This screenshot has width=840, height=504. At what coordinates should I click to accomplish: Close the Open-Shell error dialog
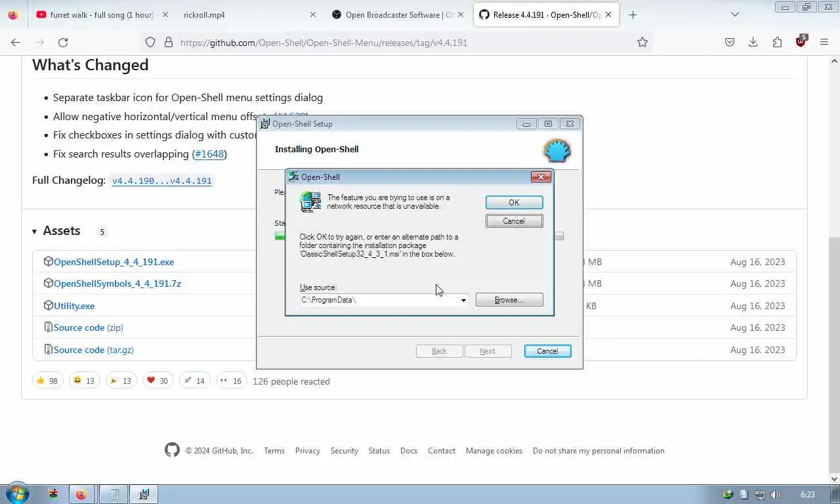tap(541, 177)
